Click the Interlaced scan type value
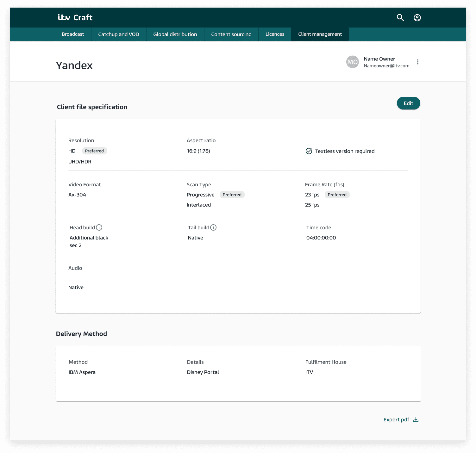 point(199,205)
